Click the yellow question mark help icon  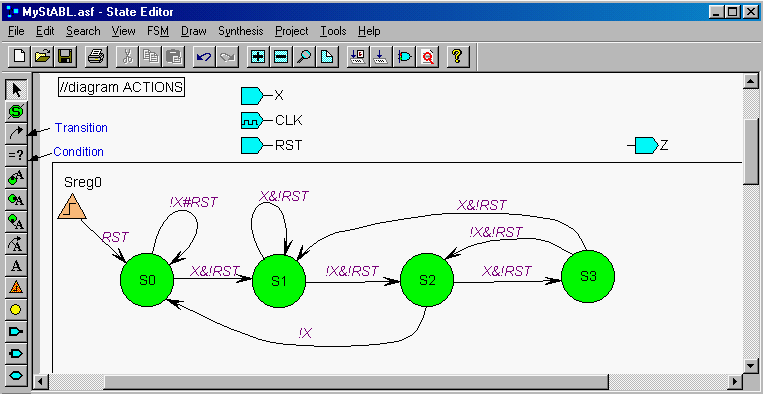point(457,57)
